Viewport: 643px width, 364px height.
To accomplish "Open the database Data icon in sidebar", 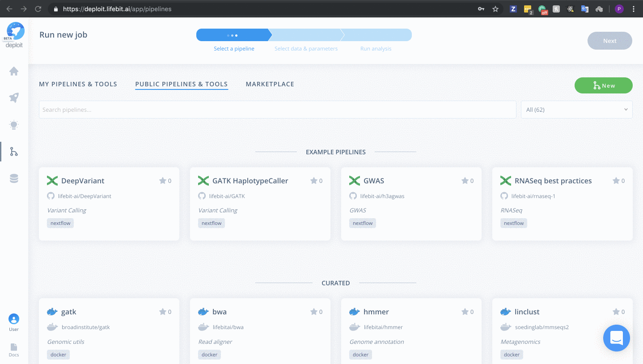I will pyautogui.click(x=14, y=179).
